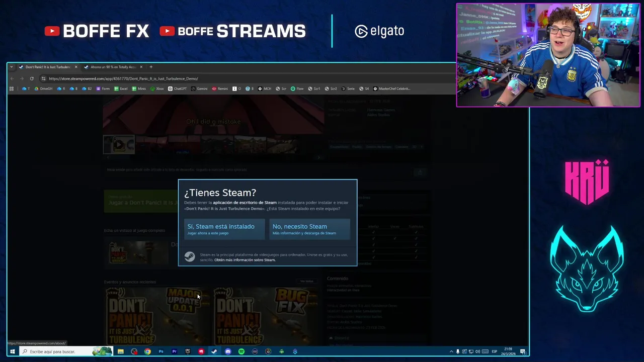
Task: Open site information icon in address bar
Action: pyautogui.click(x=44, y=78)
